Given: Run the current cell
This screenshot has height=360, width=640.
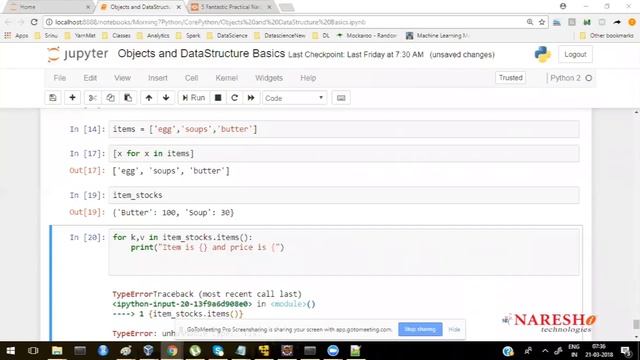Looking at the screenshot, I should (x=193, y=98).
